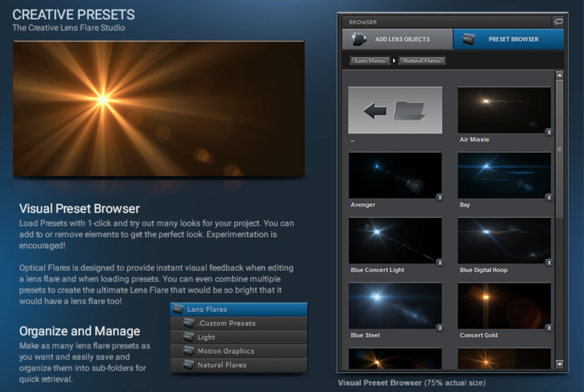This screenshot has height=392, width=584.
Task: Click the Lens Flares breadcrumb button
Action: point(370,60)
